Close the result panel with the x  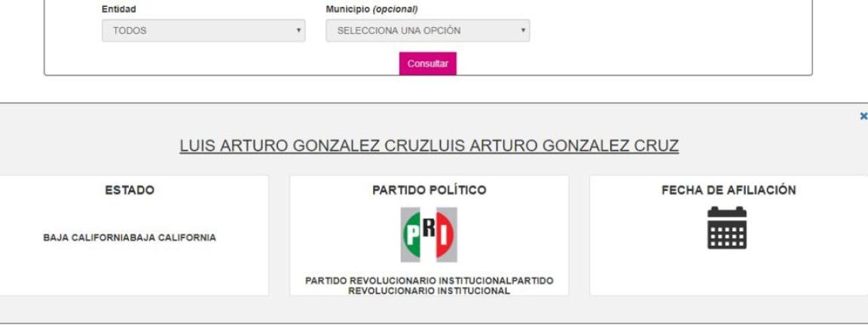(863, 116)
